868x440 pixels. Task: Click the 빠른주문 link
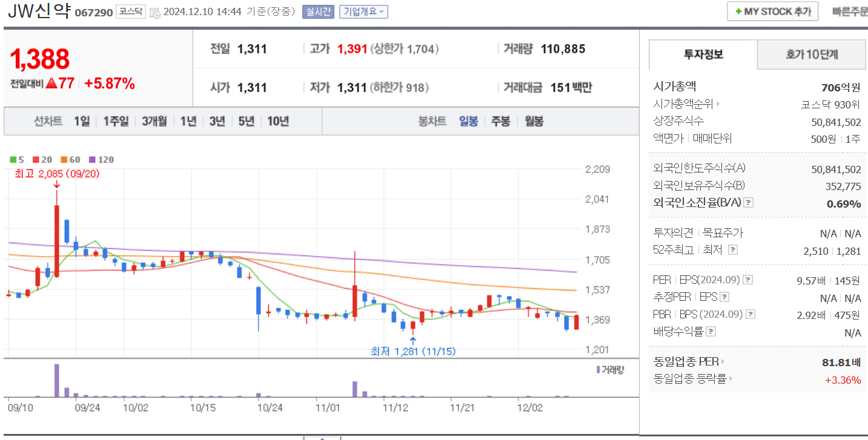(850, 11)
